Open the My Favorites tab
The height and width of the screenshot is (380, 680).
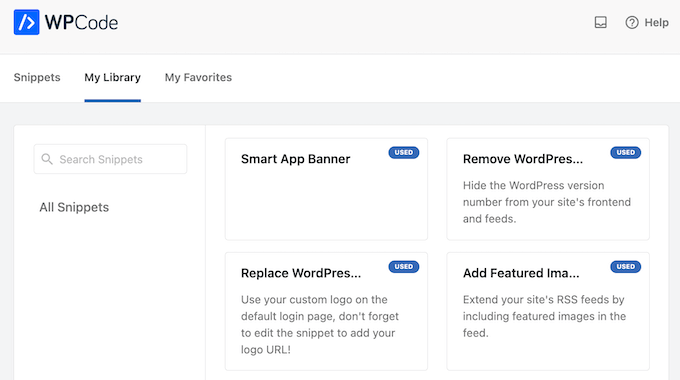[x=198, y=77]
